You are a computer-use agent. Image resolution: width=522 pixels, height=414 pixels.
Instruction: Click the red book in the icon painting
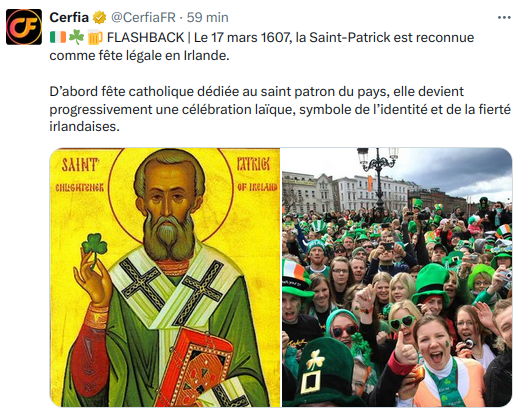pyautogui.click(x=200, y=368)
